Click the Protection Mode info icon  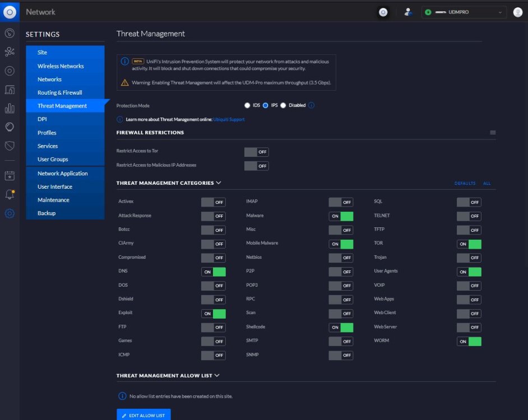click(x=312, y=105)
